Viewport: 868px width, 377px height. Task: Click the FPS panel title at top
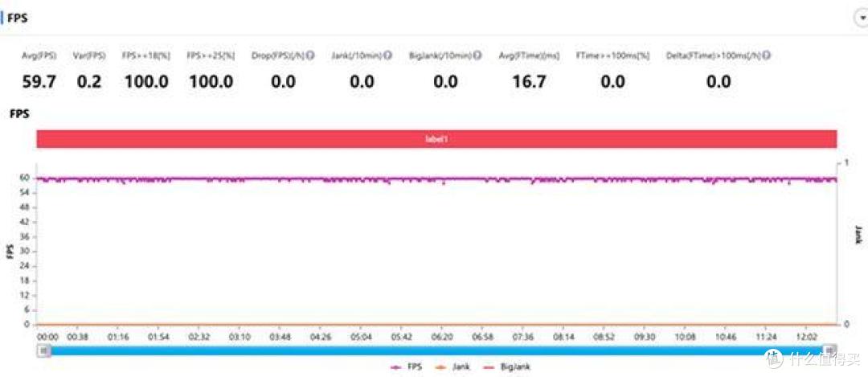click(18, 18)
